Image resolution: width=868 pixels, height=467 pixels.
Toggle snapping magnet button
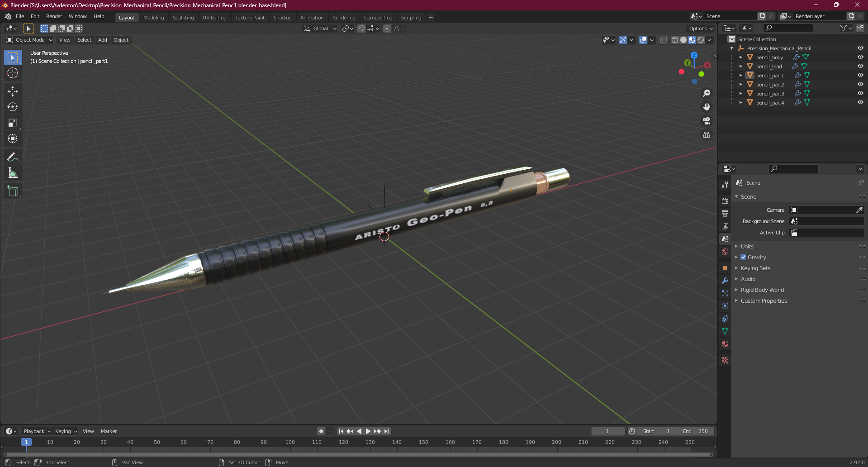coord(361,29)
